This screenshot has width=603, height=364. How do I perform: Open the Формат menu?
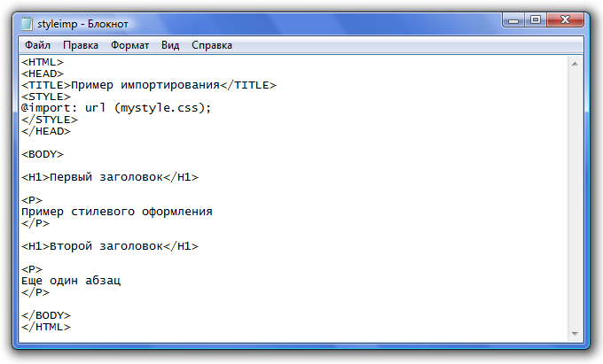pyautogui.click(x=130, y=45)
